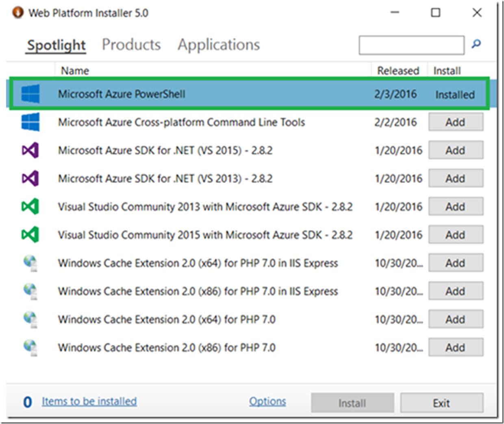Select Visual Studio Community 2013 with Azure SDK text
The image size is (504, 424).
[205, 207]
